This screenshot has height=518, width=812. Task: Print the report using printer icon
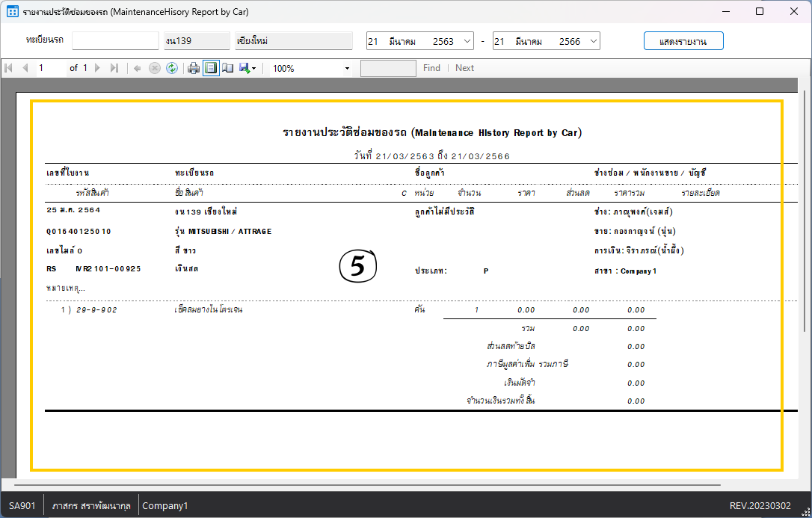(x=194, y=68)
